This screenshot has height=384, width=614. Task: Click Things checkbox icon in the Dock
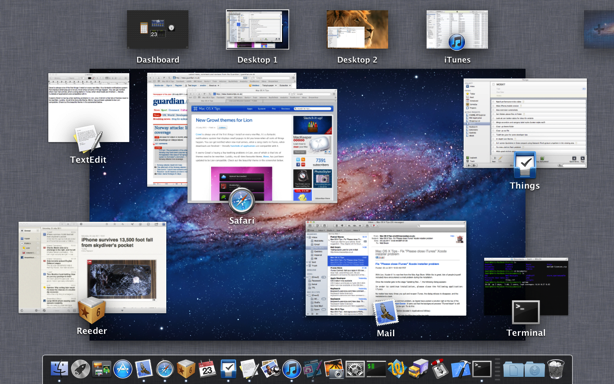pyautogui.click(x=228, y=369)
